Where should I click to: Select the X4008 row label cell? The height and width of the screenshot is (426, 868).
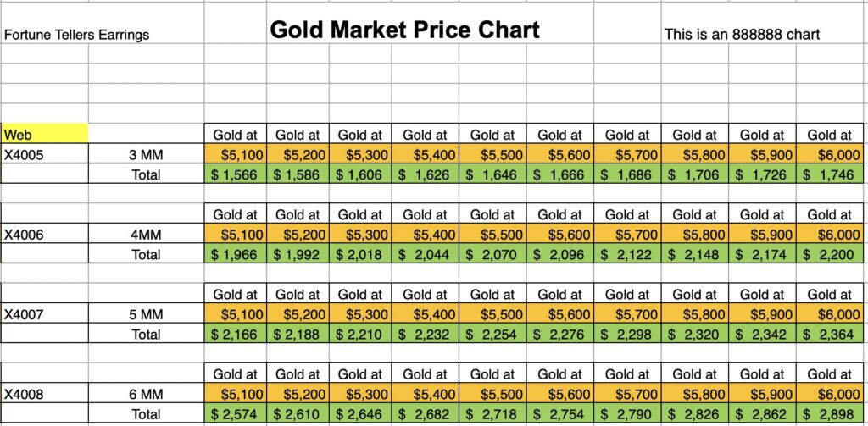[x=45, y=394]
